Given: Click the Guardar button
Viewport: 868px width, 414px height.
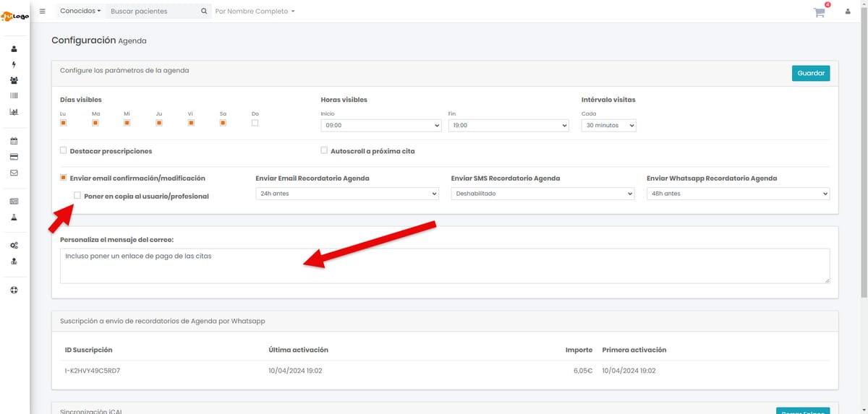Looking at the screenshot, I should [810, 73].
